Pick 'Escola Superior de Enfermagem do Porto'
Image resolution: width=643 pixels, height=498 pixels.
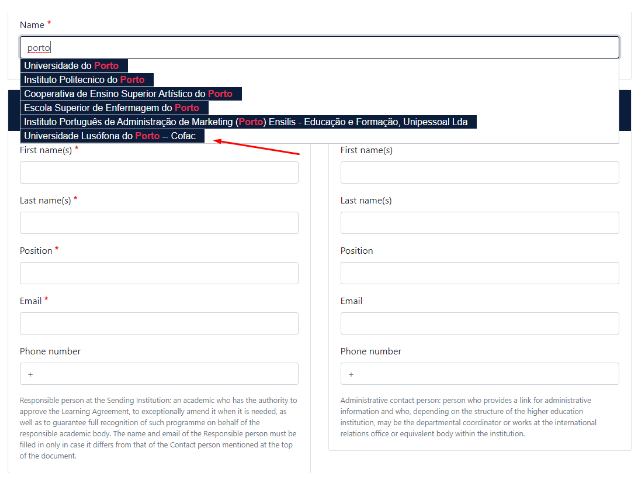(114, 107)
